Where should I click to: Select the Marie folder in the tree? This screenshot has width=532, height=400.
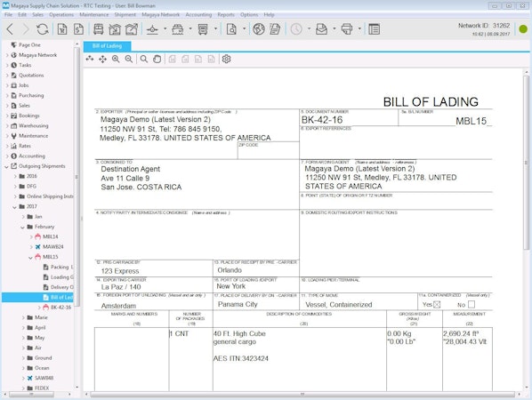pos(41,317)
